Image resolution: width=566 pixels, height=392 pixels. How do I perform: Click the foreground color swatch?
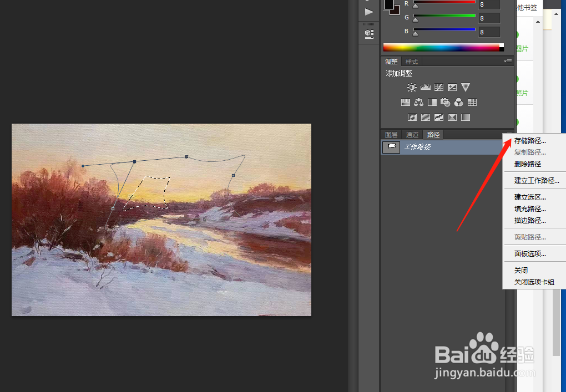(389, 4)
